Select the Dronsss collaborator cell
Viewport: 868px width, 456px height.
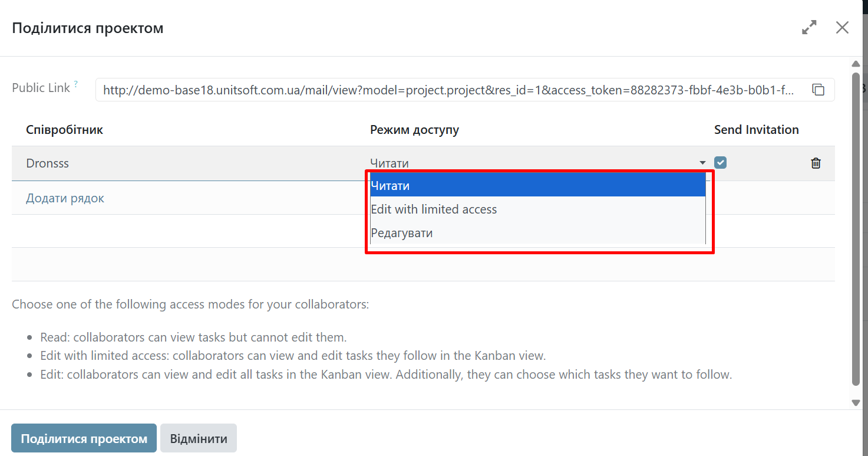(48, 163)
